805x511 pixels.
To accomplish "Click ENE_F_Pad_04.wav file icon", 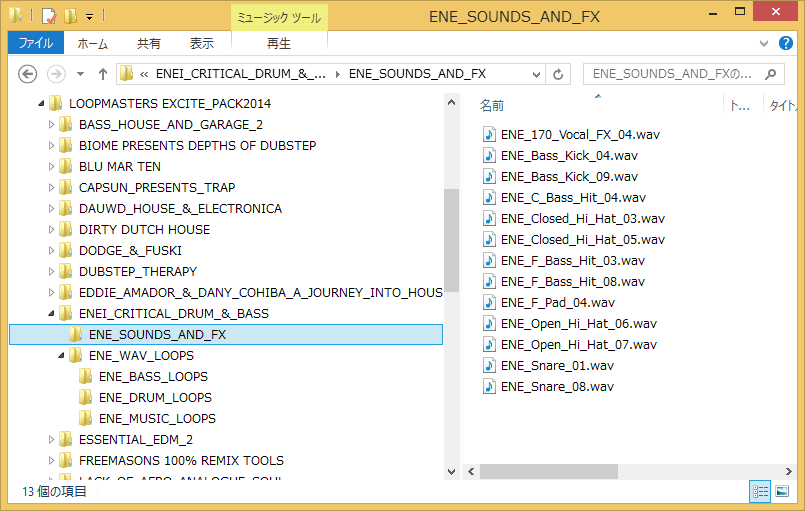I will coord(489,303).
